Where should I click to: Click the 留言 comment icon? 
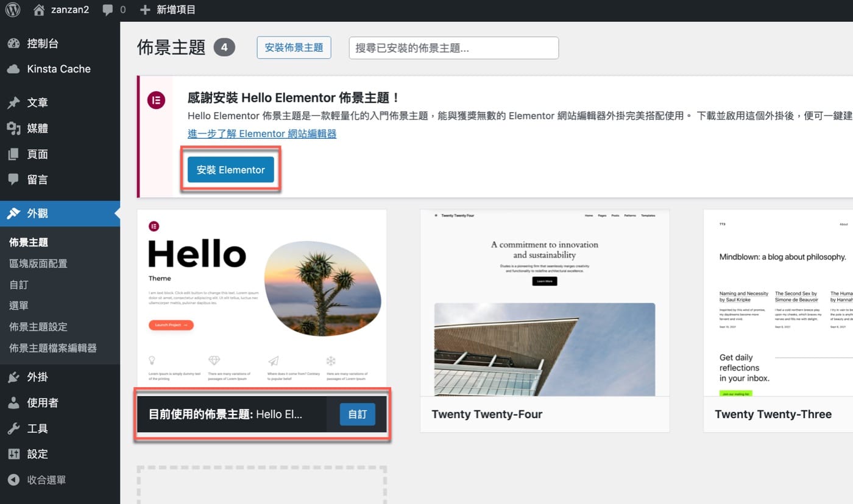pos(13,180)
